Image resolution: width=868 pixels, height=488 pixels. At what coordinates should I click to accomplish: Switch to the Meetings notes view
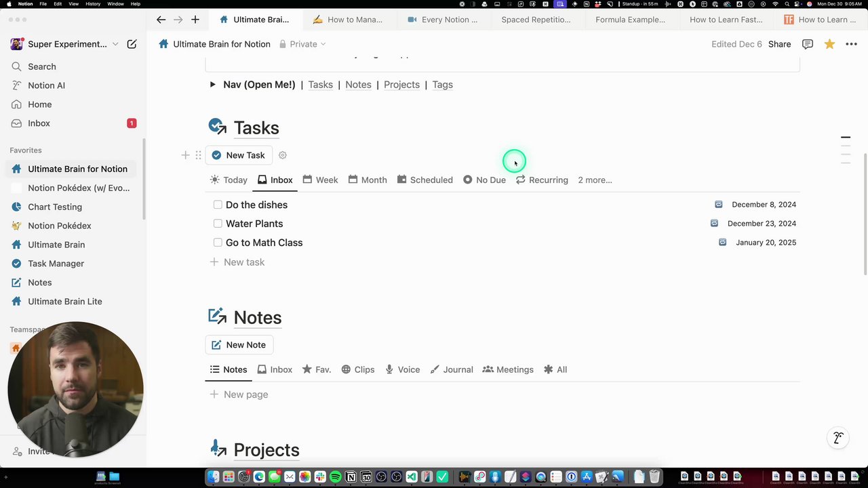tap(508, 369)
